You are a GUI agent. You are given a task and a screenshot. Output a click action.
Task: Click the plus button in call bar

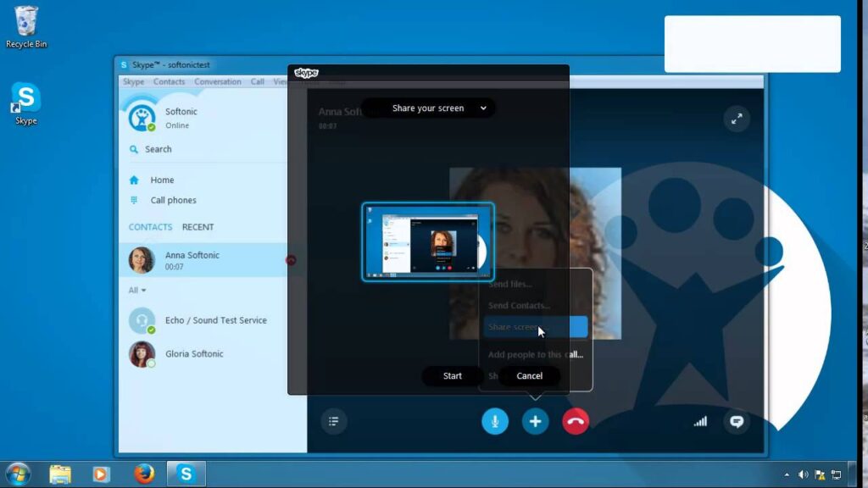(536, 422)
